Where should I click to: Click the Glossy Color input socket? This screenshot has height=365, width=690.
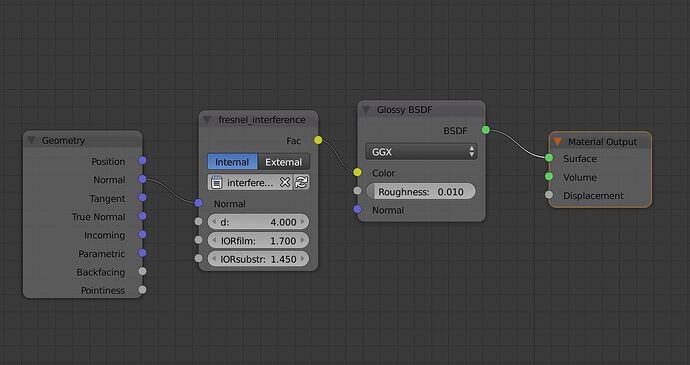pyautogui.click(x=357, y=172)
